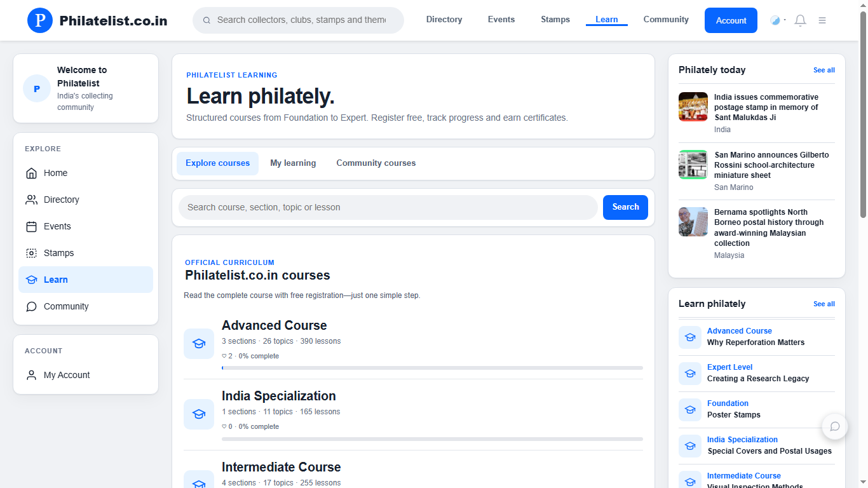Click the Directory people icon in the sidebar
The width and height of the screenshot is (868, 488).
[x=31, y=200]
